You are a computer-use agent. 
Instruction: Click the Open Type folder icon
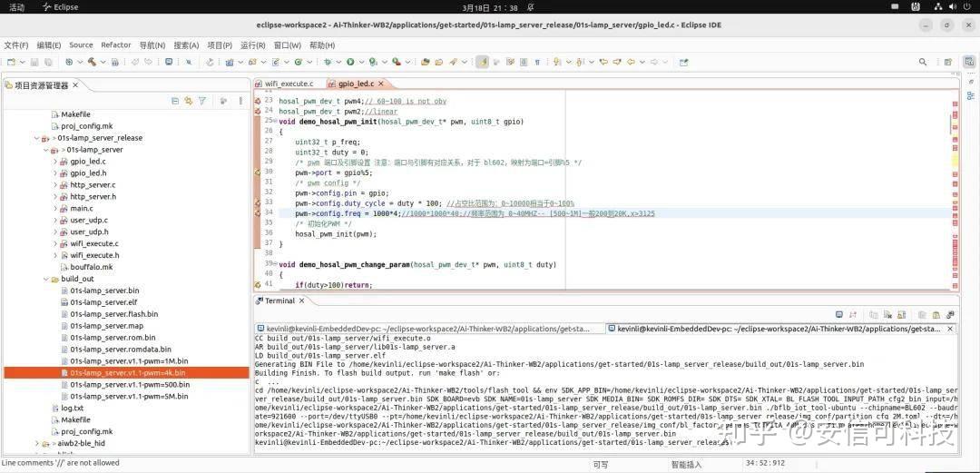pyautogui.click(x=425, y=62)
